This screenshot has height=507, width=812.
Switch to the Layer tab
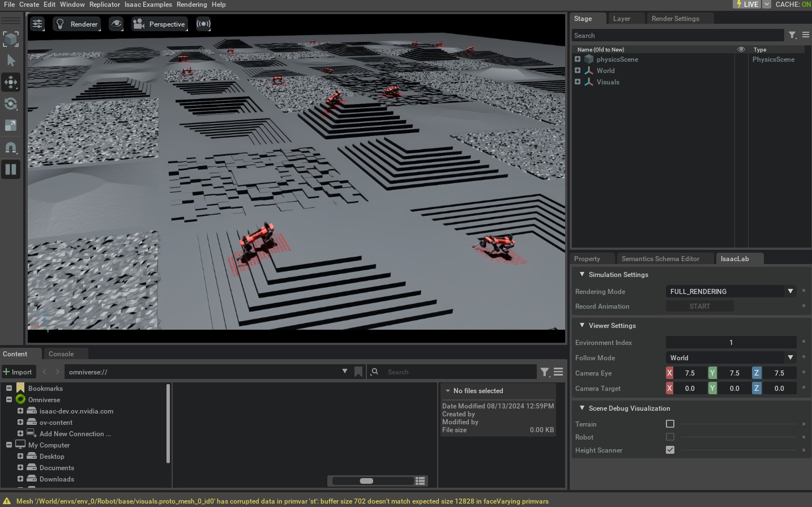pyautogui.click(x=622, y=19)
